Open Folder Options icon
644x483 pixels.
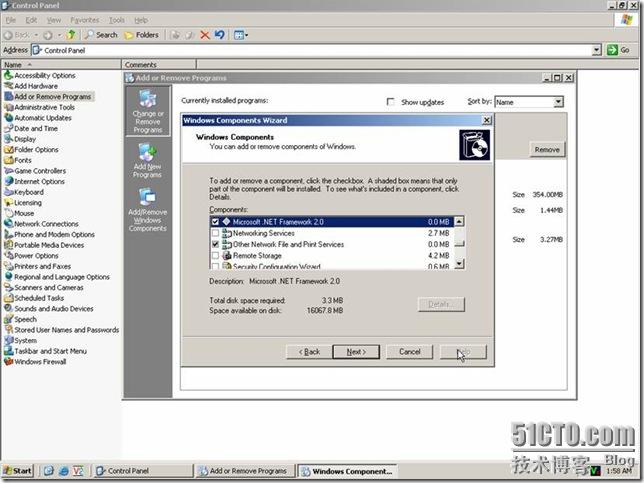9,150
